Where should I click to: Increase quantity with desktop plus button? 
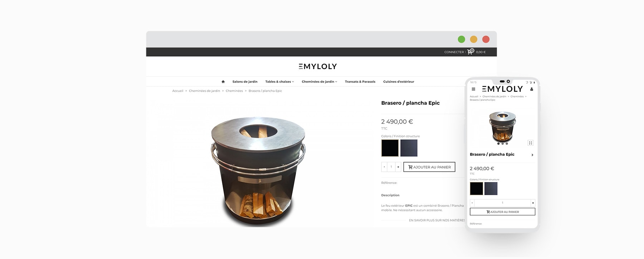tap(398, 167)
